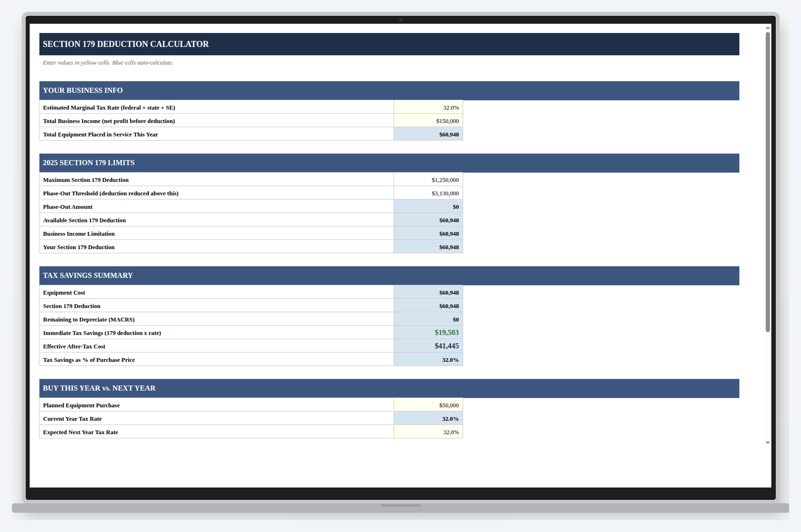The image size is (801, 532).
Task: Click the Business Income Limitation value
Action: 428,233
